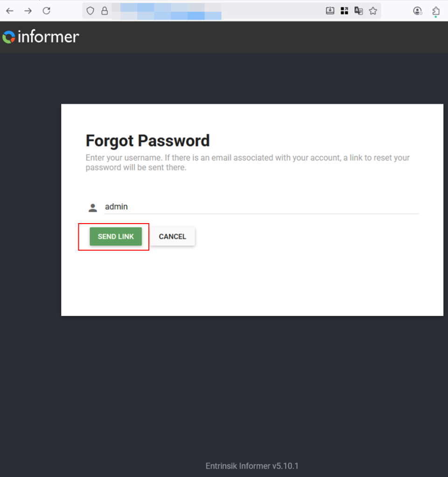View site security padlock info
Viewport: 448px width, 477px height.
[x=105, y=11]
